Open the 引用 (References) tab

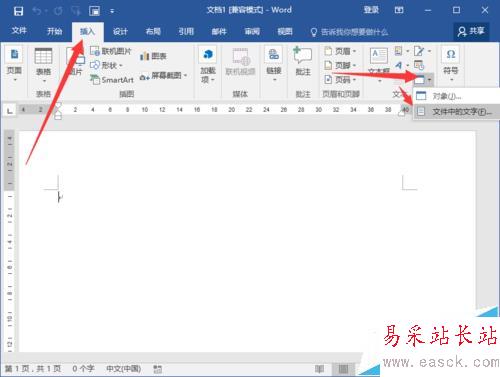pos(186,31)
